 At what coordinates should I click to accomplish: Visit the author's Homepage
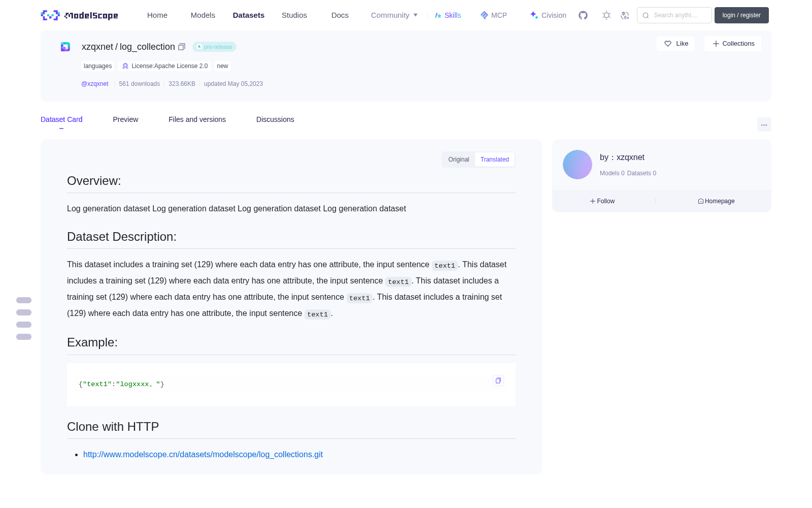click(716, 201)
